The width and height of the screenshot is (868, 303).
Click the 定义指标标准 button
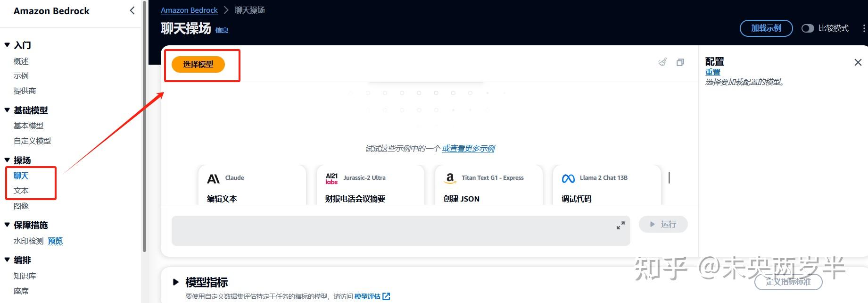[788, 282]
